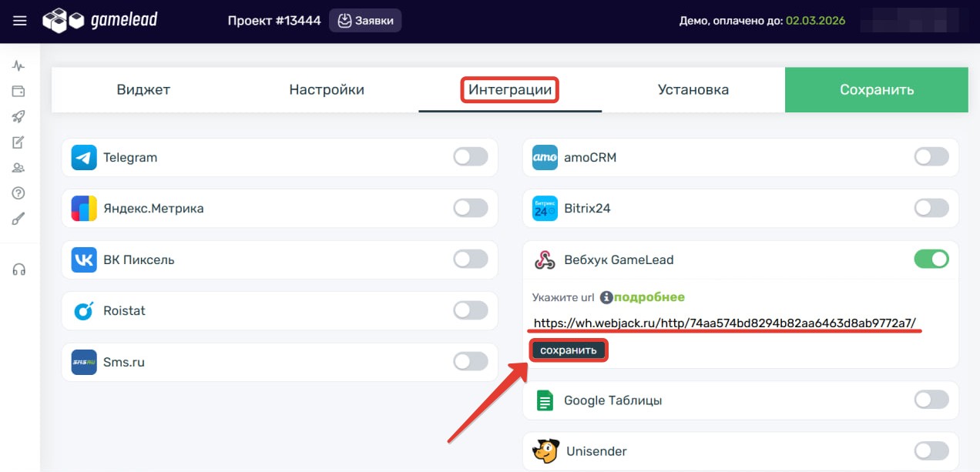The height and width of the screenshot is (472, 980).
Task: Switch to the Установка tab
Action: click(693, 89)
